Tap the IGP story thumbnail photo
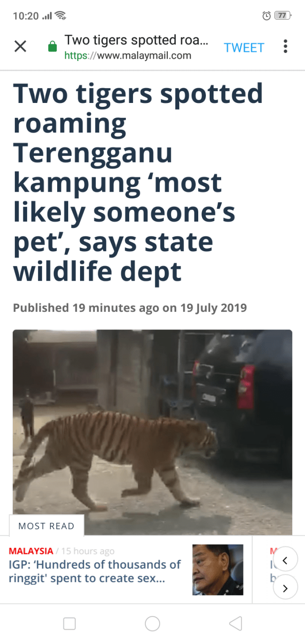The image size is (305, 644). [x=218, y=570]
